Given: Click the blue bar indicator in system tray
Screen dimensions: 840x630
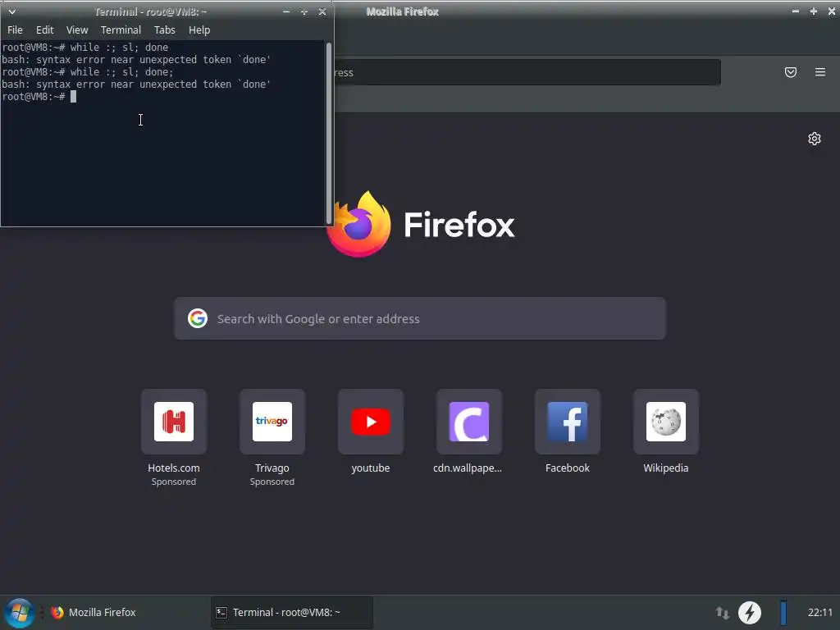Looking at the screenshot, I should [783, 612].
